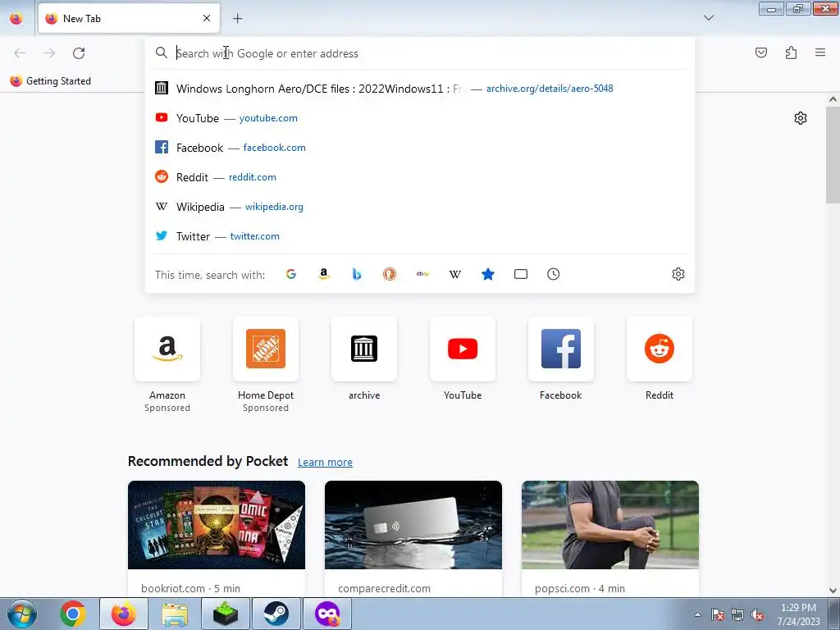Open the new tab personalize gear
Image resolution: width=840 pixels, height=630 pixels.
click(x=801, y=118)
